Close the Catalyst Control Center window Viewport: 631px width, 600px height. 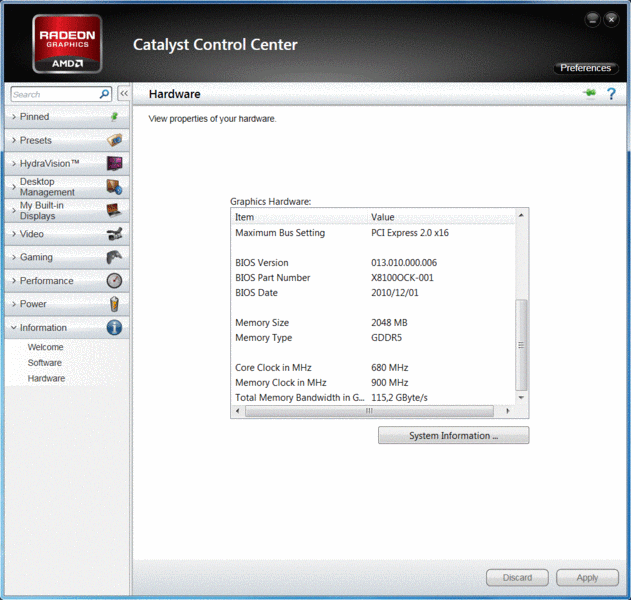(x=611, y=19)
